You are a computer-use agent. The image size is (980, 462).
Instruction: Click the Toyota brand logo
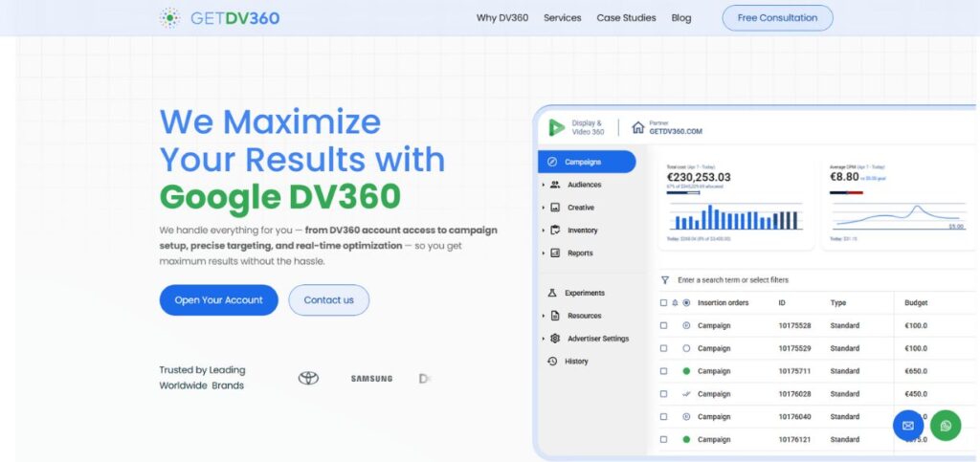tap(308, 378)
